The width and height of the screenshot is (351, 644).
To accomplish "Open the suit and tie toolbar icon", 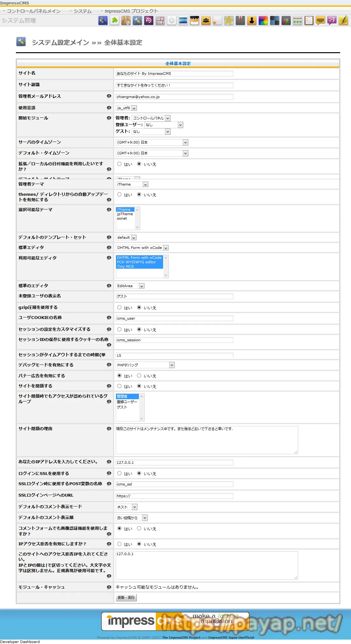I will [240, 21].
